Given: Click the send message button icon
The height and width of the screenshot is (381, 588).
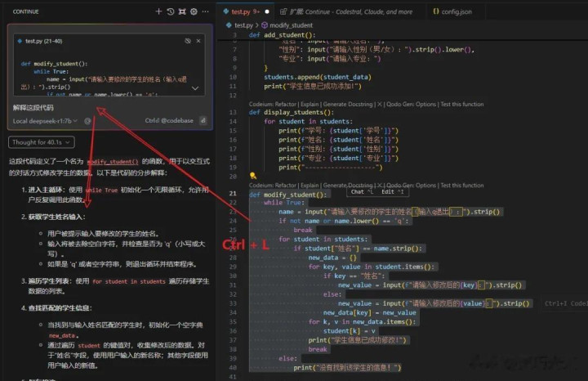Looking at the screenshot, I should (203, 120).
